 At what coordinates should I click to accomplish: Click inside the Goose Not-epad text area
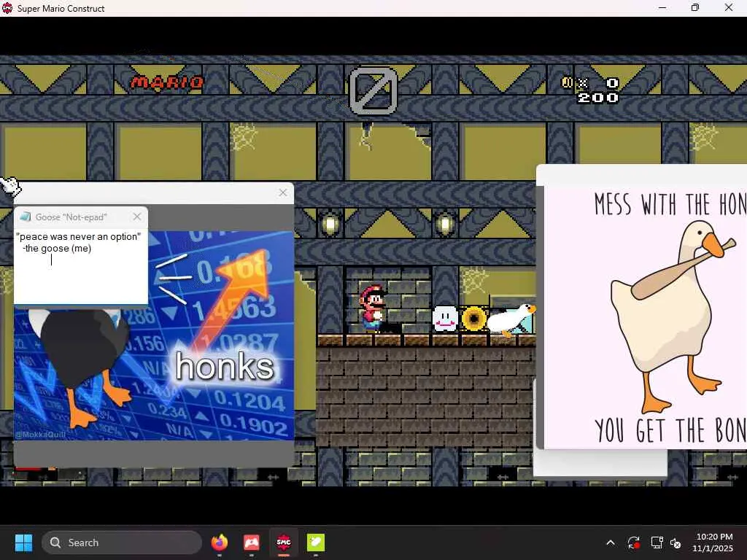pyautogui.click(x=81, y=266)
